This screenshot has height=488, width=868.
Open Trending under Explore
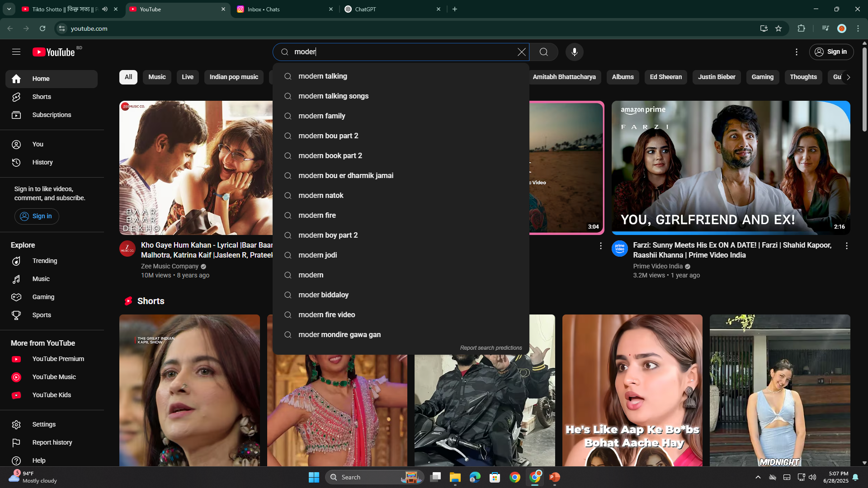coord(52,261)
